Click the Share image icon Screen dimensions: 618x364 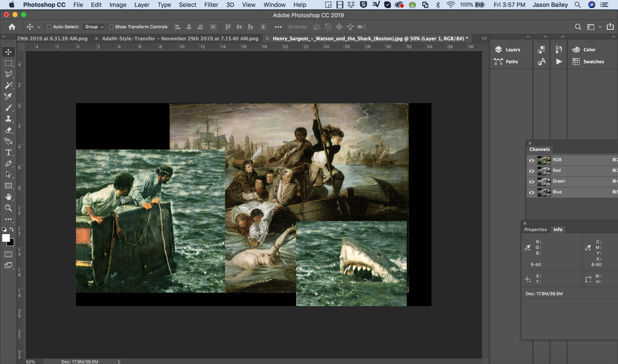(x=610, y=26)
